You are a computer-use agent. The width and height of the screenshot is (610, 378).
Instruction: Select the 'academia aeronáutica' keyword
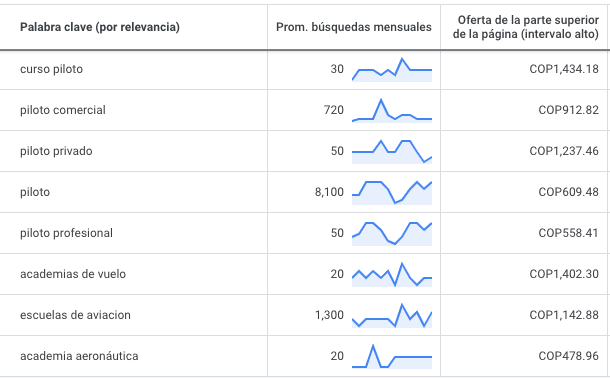click(79, 356)
